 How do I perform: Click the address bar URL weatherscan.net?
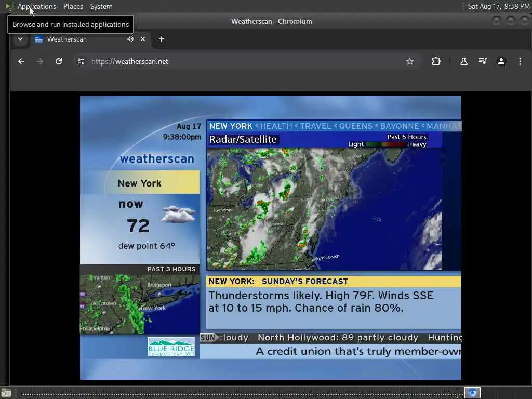pyautogui.click(x=129, y=61)
